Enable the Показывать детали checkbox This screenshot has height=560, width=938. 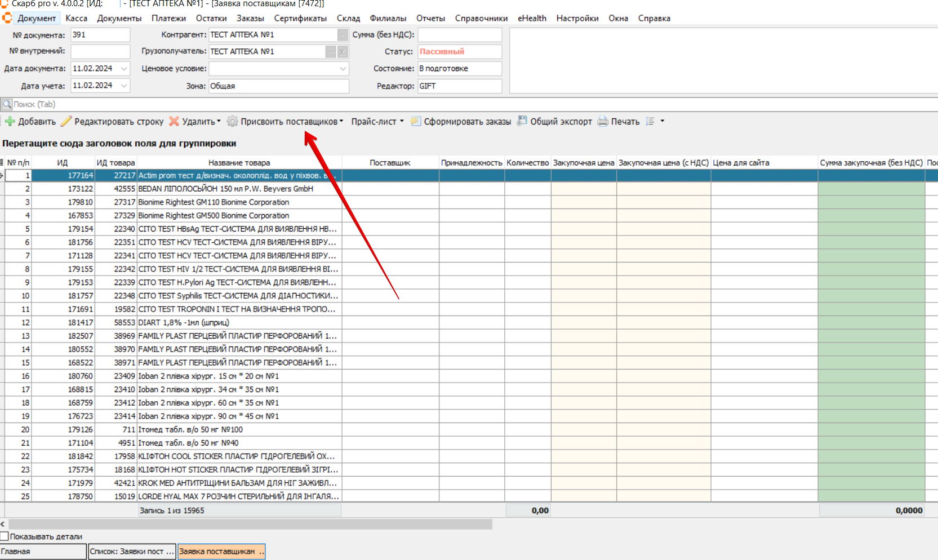[x=5, y=536]
